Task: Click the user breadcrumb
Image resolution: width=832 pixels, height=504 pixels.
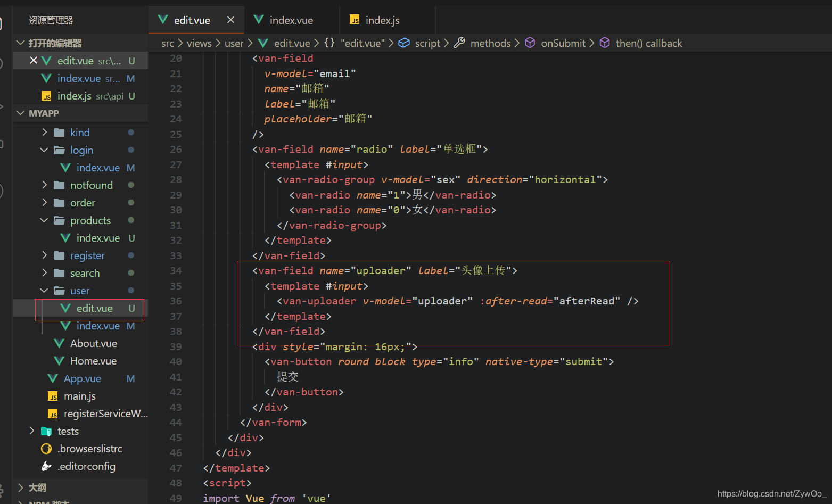Action: [234, 43]
